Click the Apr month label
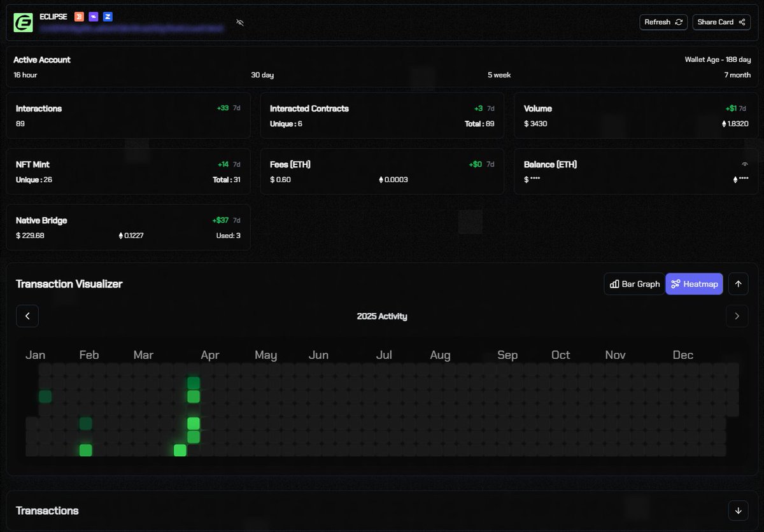Viewport: 764px width, 532px height. pyautogui.click(x=210, y=354)
